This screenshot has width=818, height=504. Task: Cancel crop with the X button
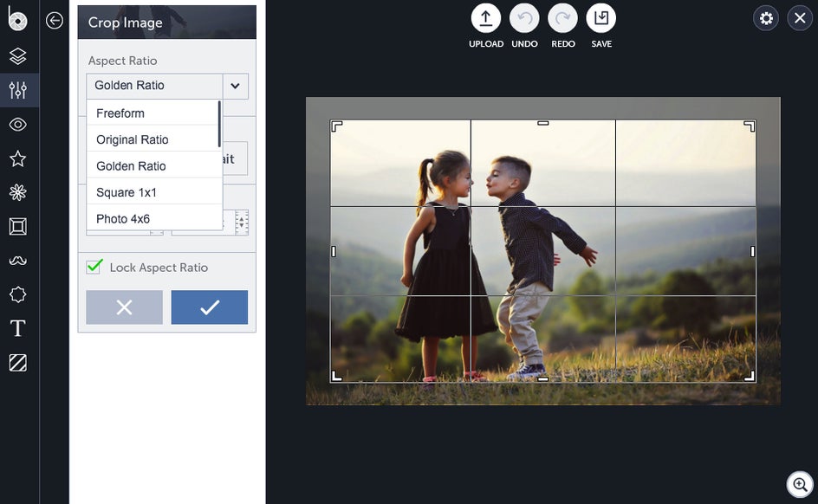tap(124, 307)
